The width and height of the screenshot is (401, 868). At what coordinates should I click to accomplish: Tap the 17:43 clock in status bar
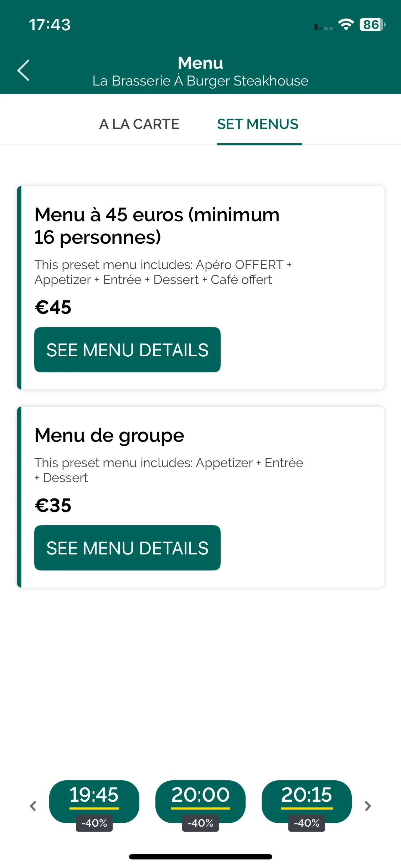50,25
